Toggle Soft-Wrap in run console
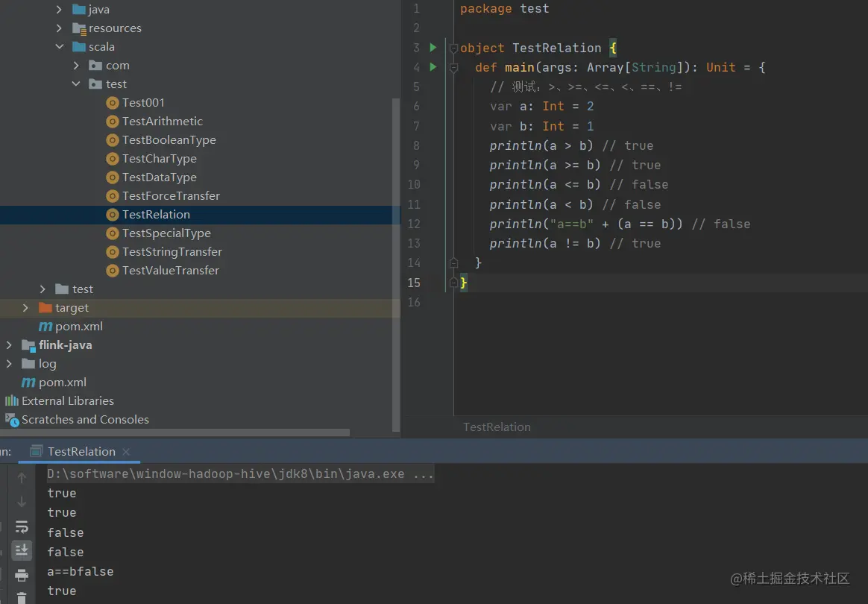 [22, 526]
